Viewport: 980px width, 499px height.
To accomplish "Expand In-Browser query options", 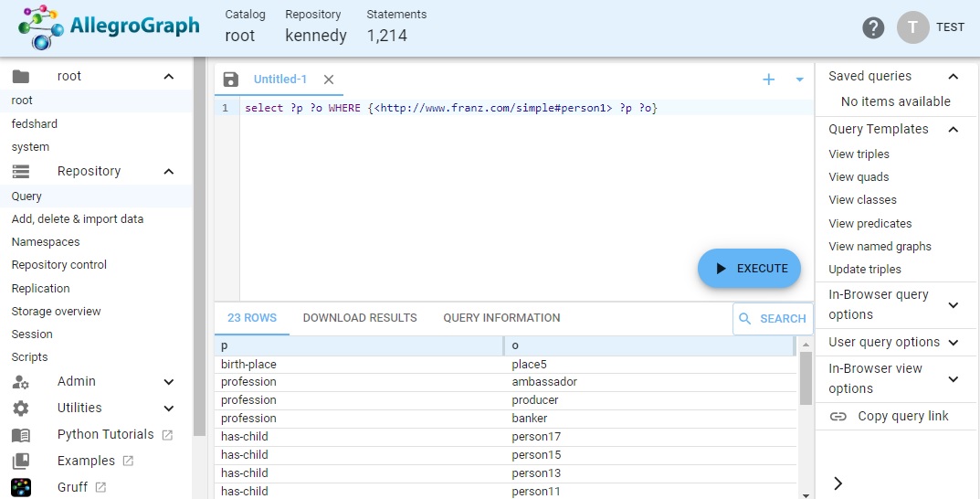I will 953,304.
